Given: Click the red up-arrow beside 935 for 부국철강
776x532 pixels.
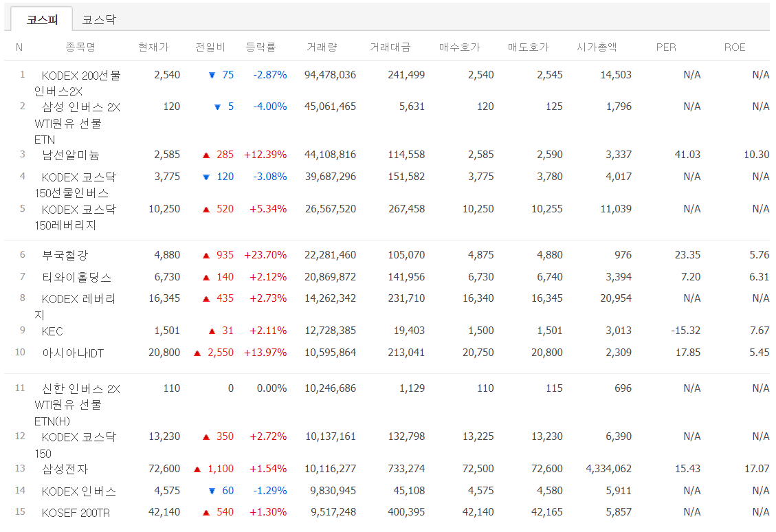Looking at the screenshot, I should click(206, 256).
